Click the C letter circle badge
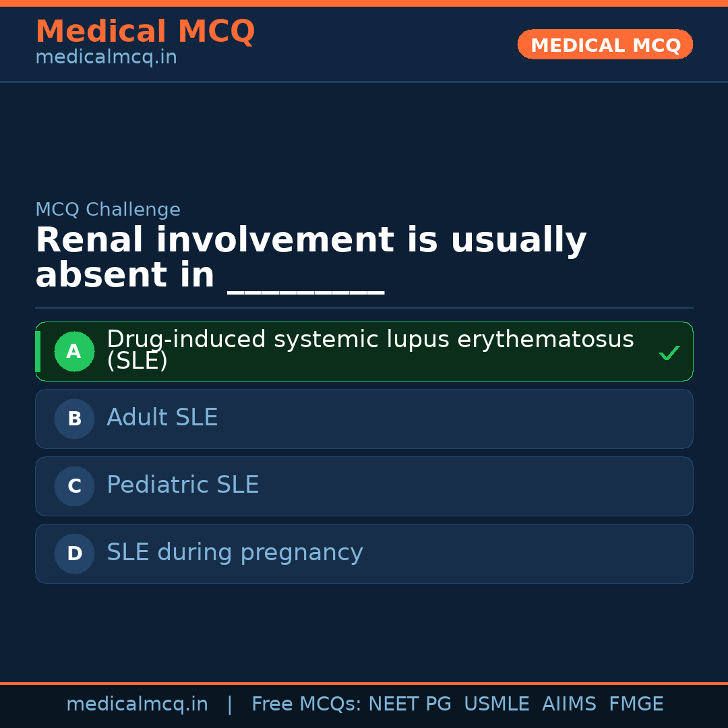 click(x=74, y=486)
